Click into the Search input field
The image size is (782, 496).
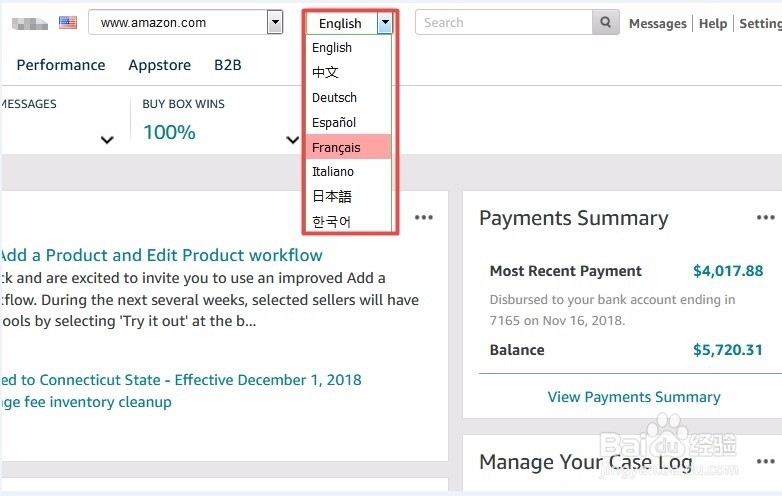[504, 22]
